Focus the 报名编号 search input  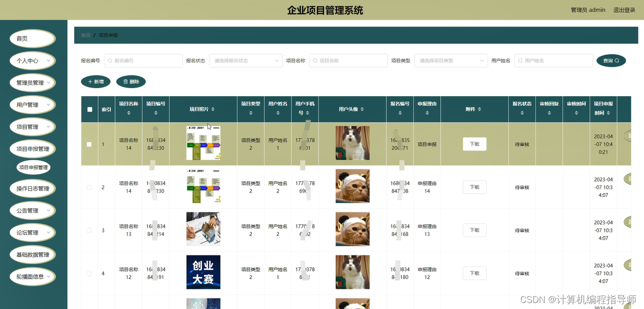tap(143, 61)
